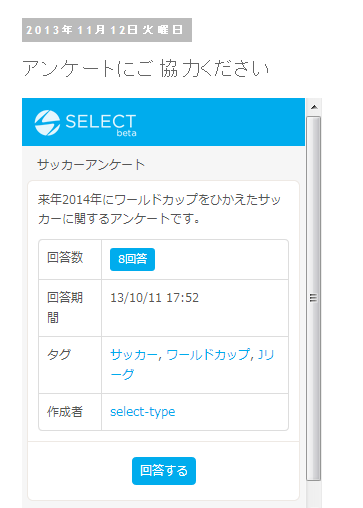The width and height of the screenshot is (363, 508).
Task: Click the タグ row label
Action: pyautogui.click(x=59, y=354)
